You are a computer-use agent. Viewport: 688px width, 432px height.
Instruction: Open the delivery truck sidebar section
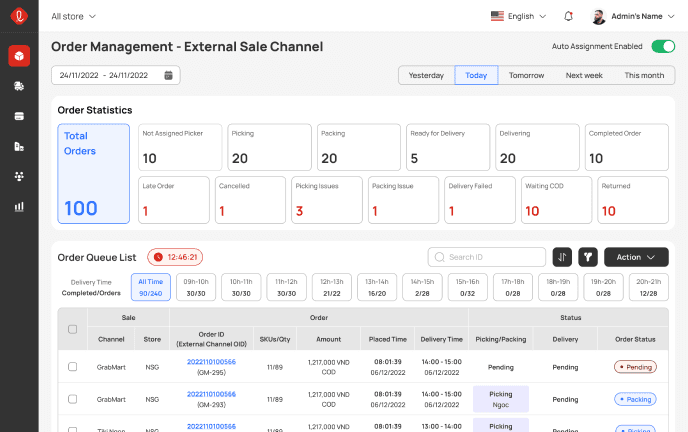click(x=19, y=86)
